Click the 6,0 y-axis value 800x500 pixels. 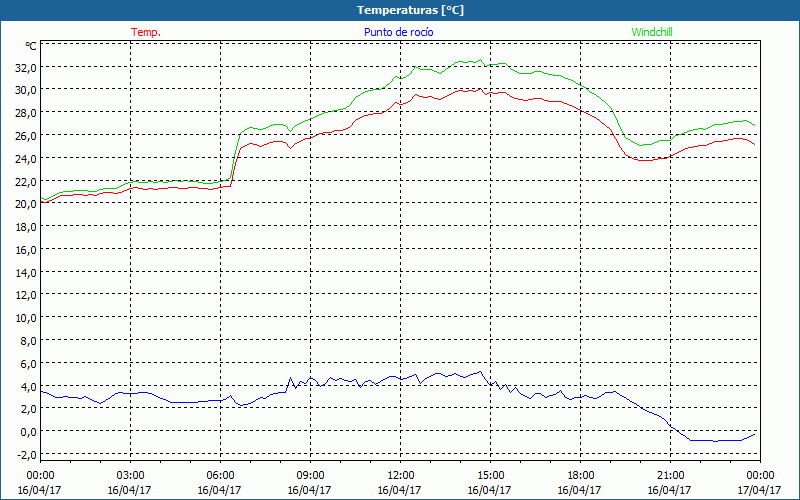pos(29,365)
